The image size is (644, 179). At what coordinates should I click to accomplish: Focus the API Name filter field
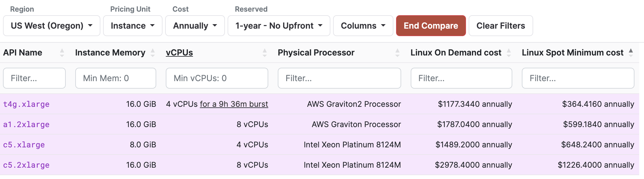pos(34,78)
